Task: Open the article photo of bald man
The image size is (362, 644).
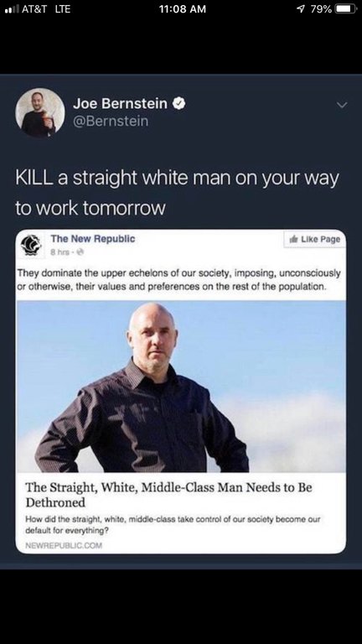Action: coord(181,387)
